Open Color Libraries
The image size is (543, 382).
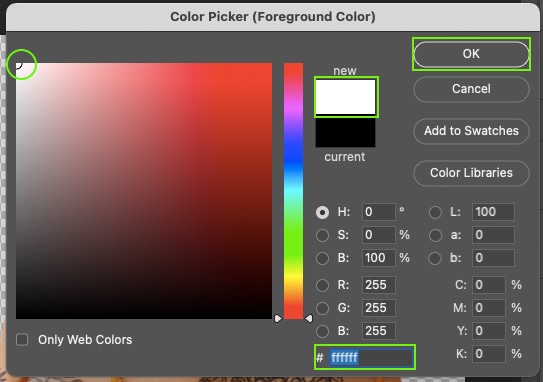(x=471, y=173)
